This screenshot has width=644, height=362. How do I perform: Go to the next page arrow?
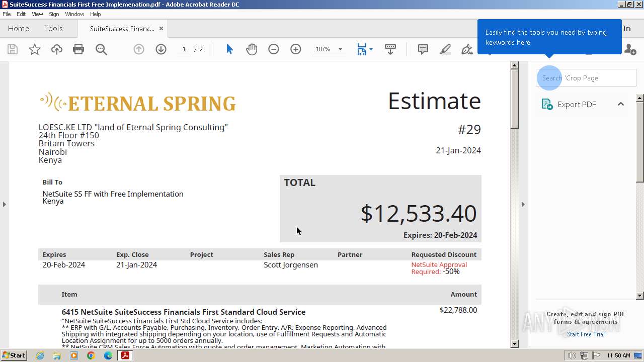(x=161, y=49)
